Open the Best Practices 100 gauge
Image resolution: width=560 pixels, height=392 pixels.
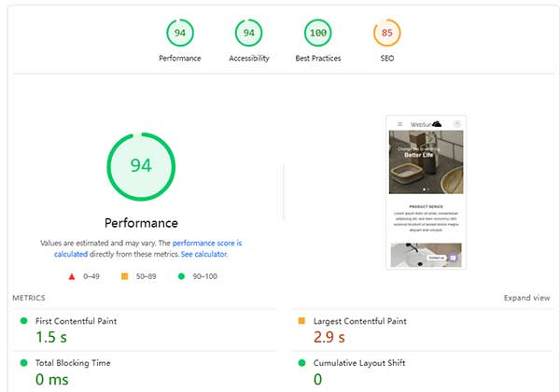(x=318, y=34)
